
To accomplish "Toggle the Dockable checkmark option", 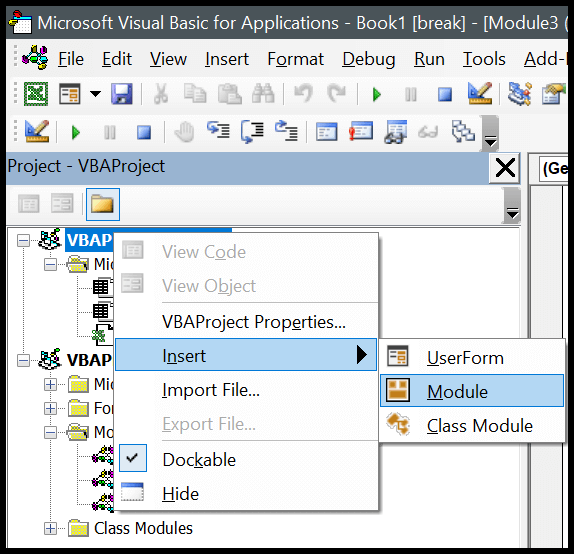I will tap(246, 459).
